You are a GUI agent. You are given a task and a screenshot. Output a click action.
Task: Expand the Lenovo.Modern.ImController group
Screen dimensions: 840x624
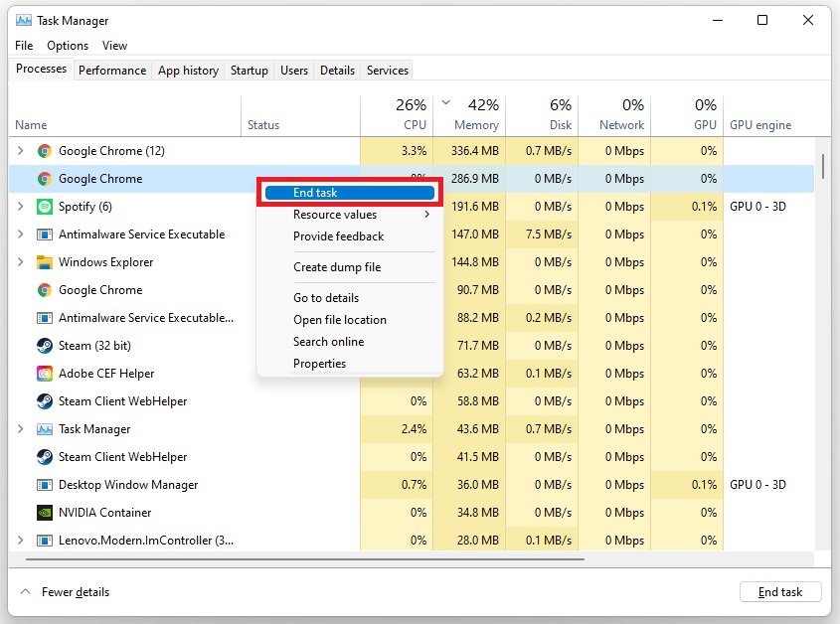(21, 541)
